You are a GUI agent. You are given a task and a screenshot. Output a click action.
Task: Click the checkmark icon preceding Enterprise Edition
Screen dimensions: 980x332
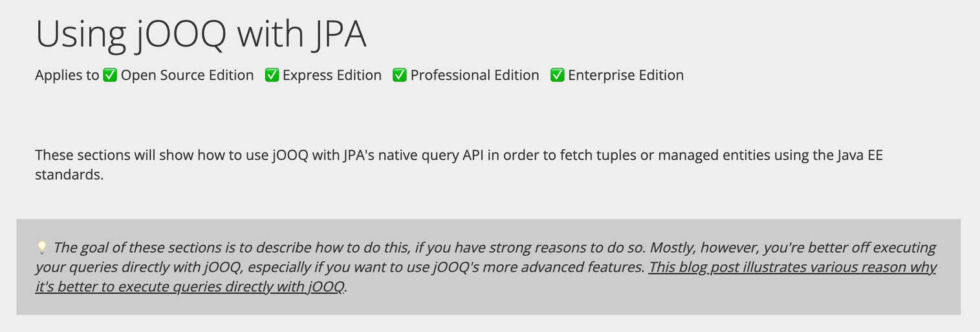coord(557,76)
